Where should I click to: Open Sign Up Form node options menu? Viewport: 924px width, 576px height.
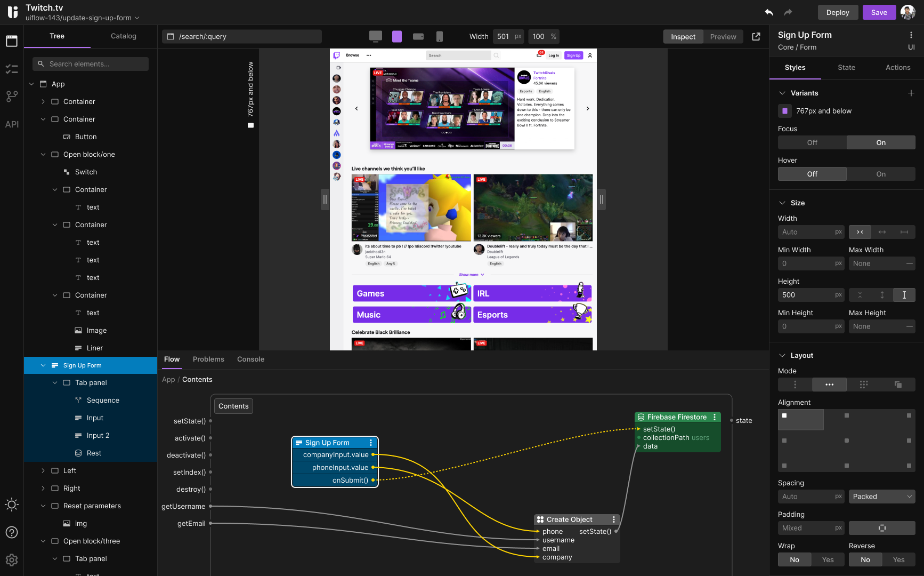tap(371, 443)
